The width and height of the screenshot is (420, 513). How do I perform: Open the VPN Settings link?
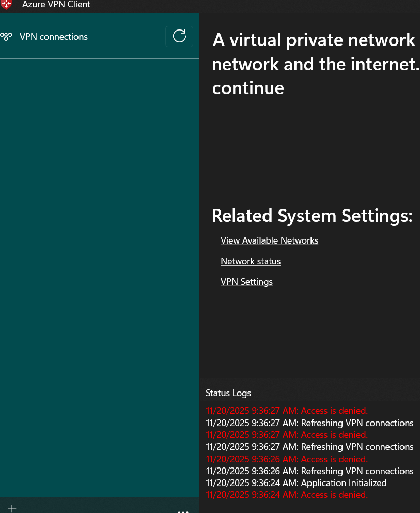pyautogui.click(x=246, y=282)
